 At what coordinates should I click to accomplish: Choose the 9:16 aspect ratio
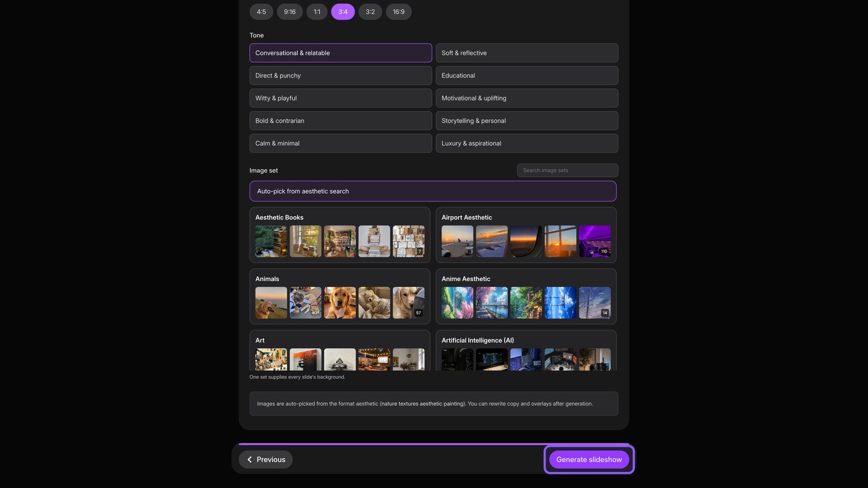click(290, 12)
